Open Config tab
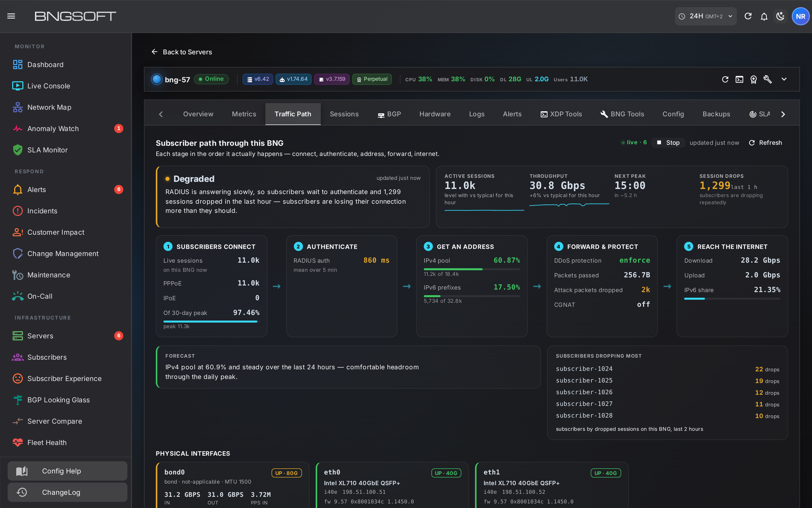This screenshot has width=812, height=508. click(673, 114)
